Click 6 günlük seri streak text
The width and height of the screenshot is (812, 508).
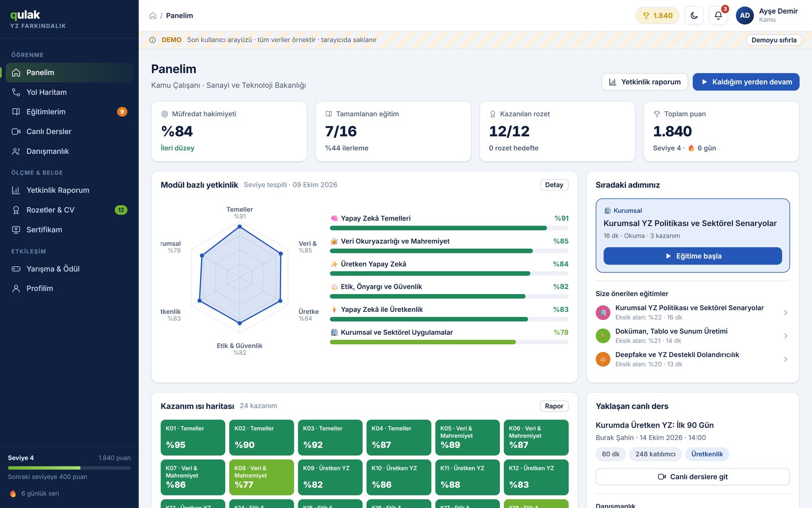click(40, 493)
